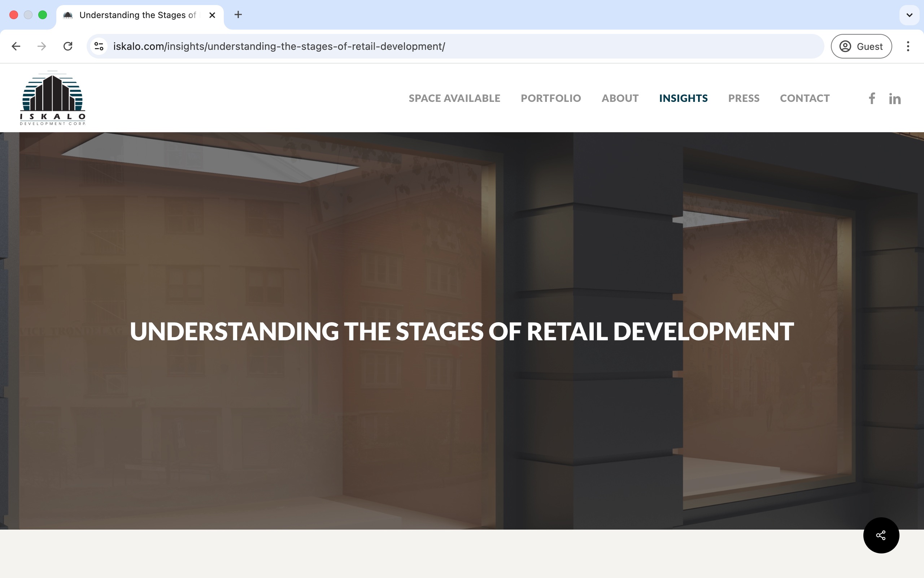
Task: Open the About menu item
Action: [x=620, y=98]
